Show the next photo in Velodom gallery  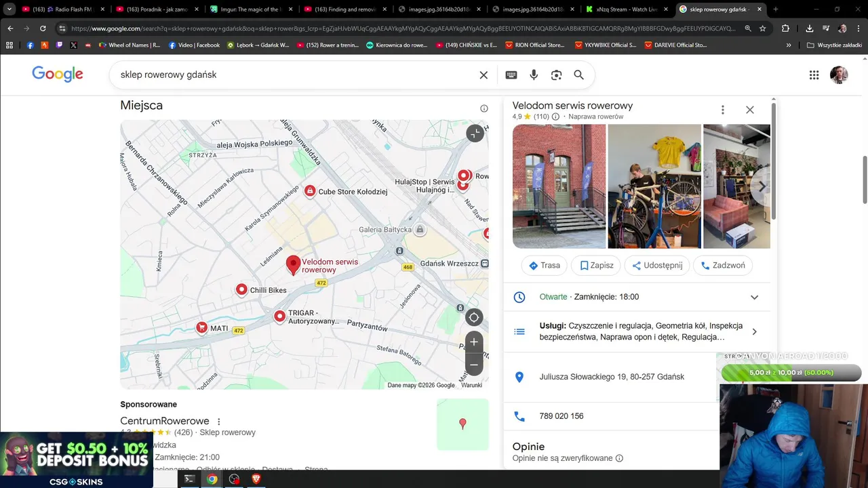762,186
